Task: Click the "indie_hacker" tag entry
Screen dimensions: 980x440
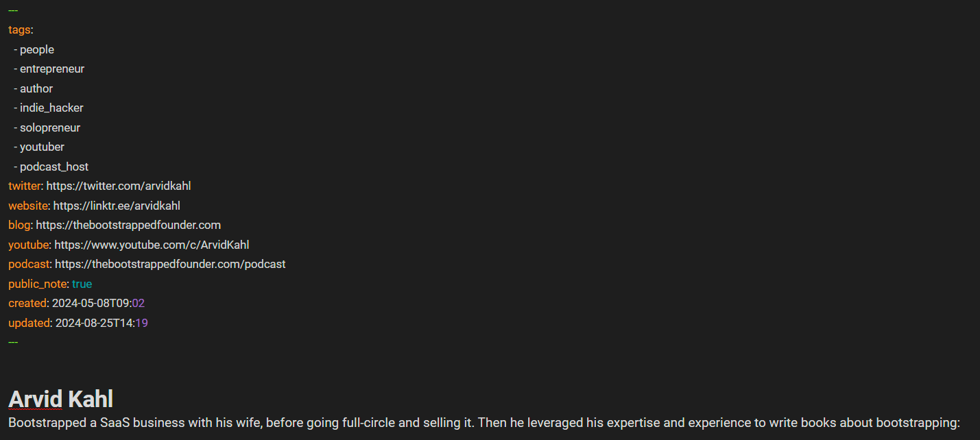Action: 51,108
